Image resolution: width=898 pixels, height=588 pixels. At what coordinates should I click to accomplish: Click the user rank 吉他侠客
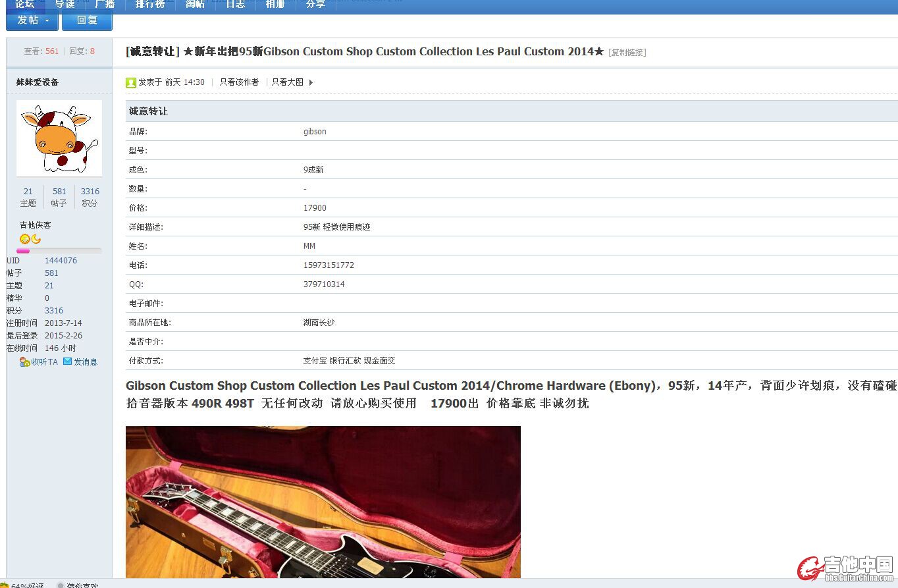(x=35, y=225)
